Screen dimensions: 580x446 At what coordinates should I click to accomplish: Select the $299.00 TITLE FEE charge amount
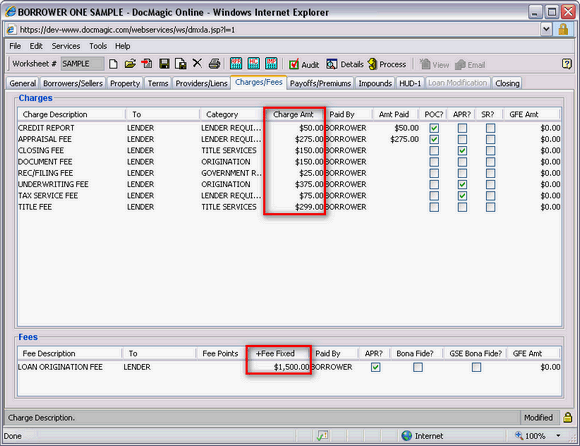[309, 207]
